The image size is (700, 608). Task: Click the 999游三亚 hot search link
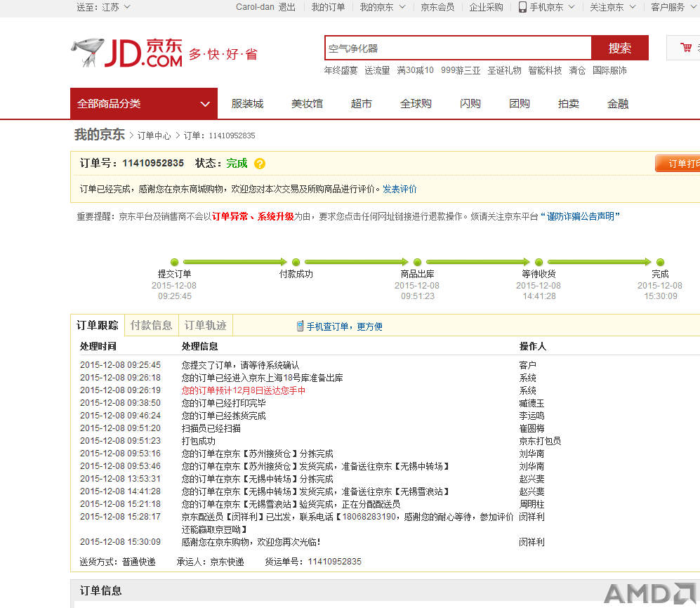click(x=461, y=70)
